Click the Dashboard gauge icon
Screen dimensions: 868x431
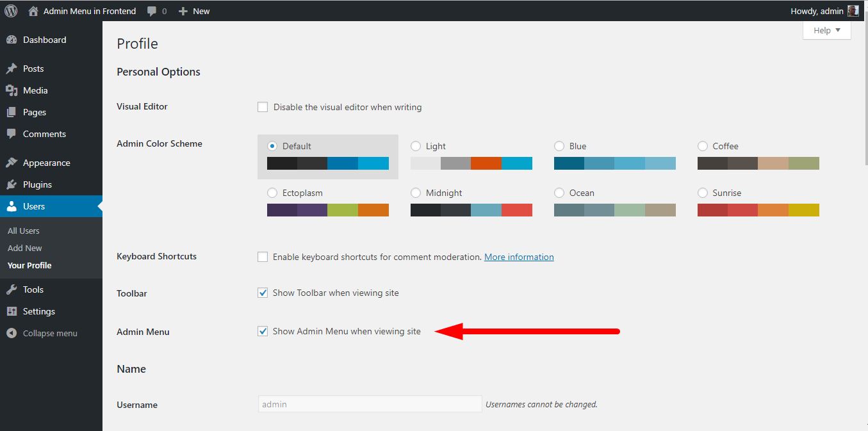pyautogui.click(x=12, y=40)
